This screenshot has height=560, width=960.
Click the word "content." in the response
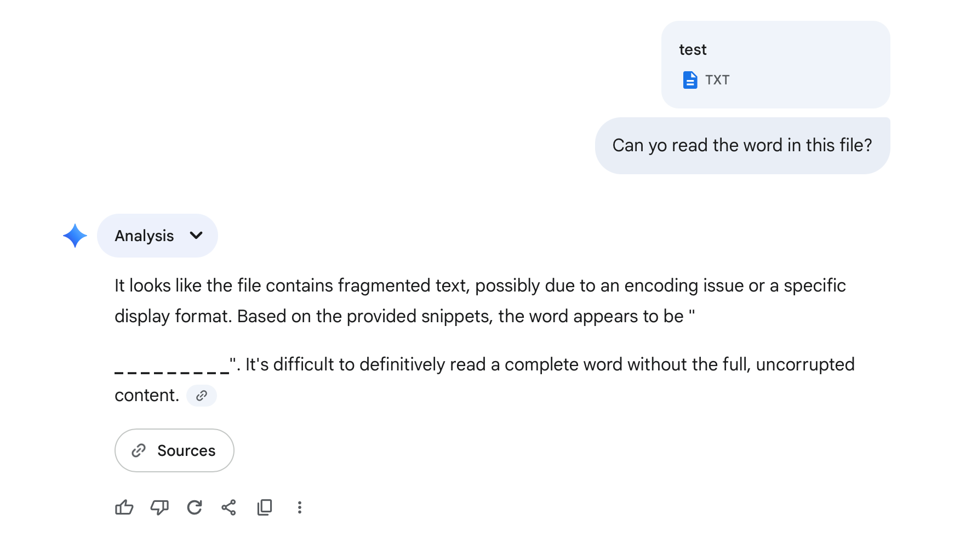147,396
